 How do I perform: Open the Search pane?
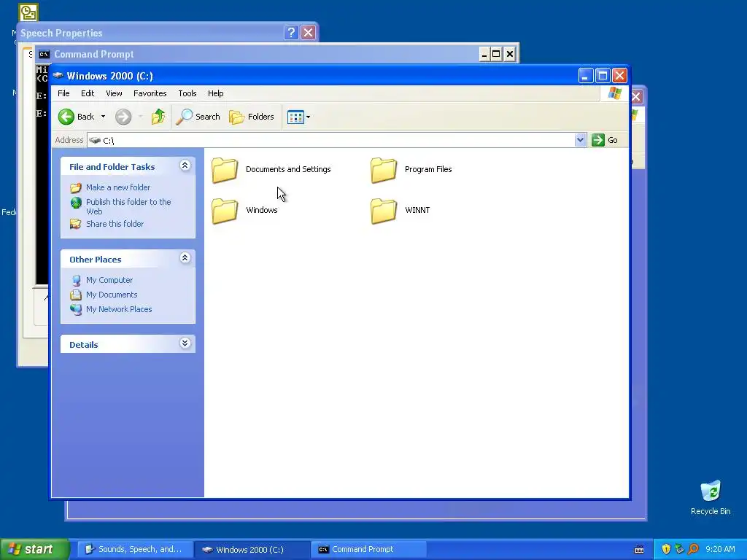pos(198,117)
